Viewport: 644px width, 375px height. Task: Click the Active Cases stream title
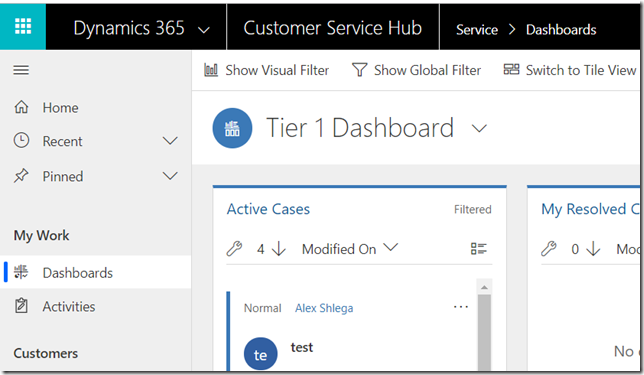point(268,209)
